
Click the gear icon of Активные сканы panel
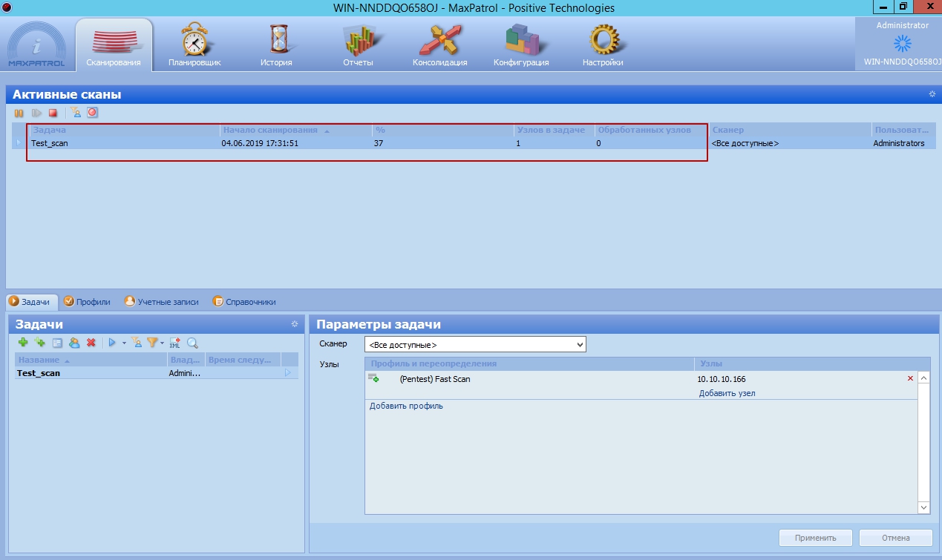pyautogui.click(x=932, y=94)
